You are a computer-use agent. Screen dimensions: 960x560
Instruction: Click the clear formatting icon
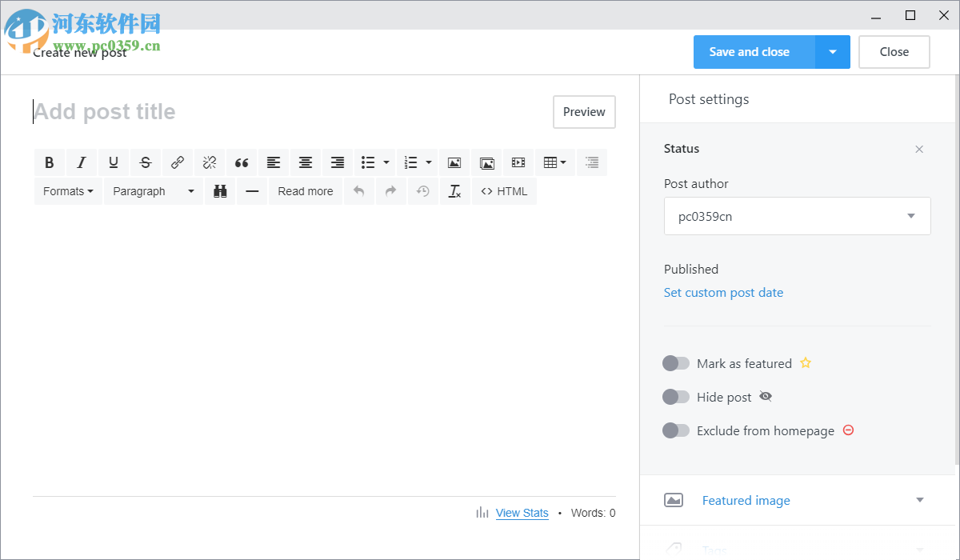pyautogui.click(x=454, y=191)
